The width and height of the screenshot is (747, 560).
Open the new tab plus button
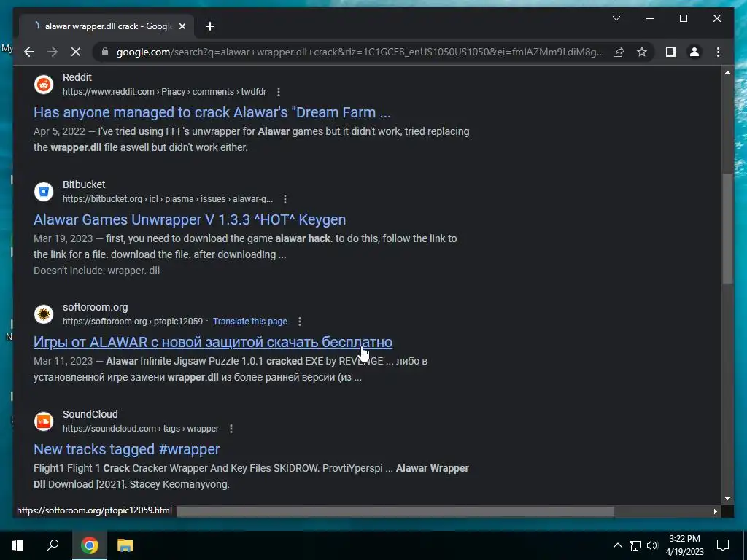[210, 26]
